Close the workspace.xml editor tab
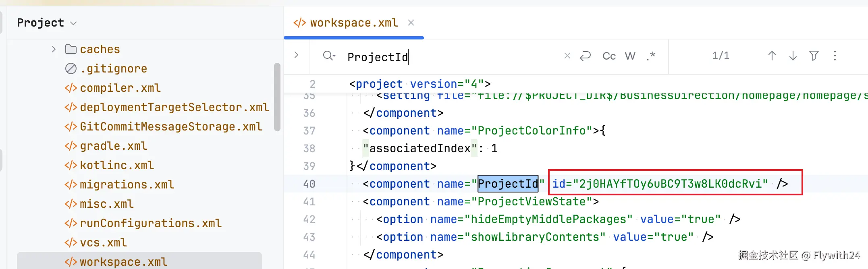Screen dimensions: 868x269 (x=411, y=23)
